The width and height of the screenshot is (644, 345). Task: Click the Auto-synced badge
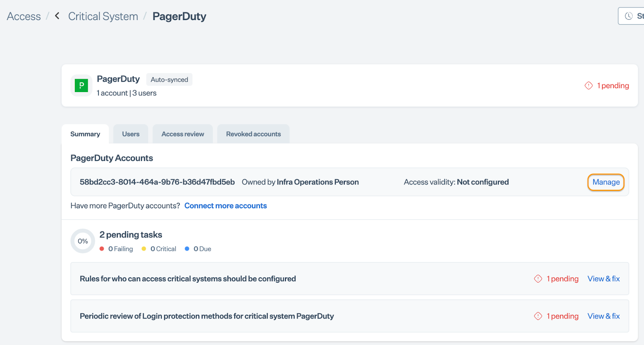pos(169,80)
